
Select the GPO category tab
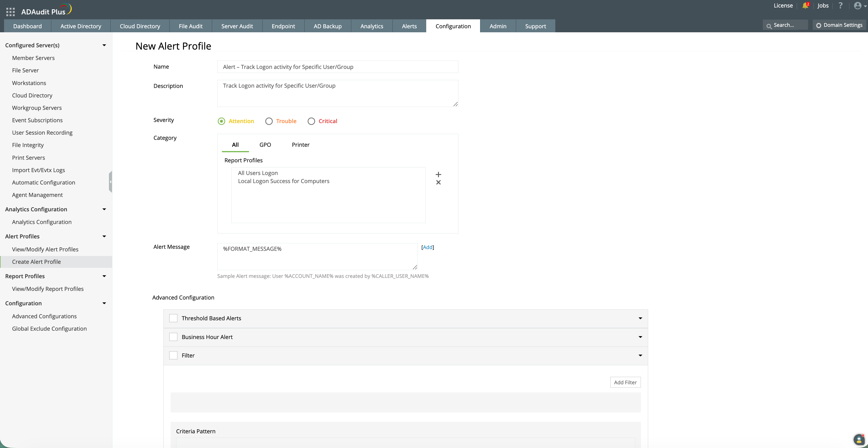pyautogui.click(x=265, y=145)
